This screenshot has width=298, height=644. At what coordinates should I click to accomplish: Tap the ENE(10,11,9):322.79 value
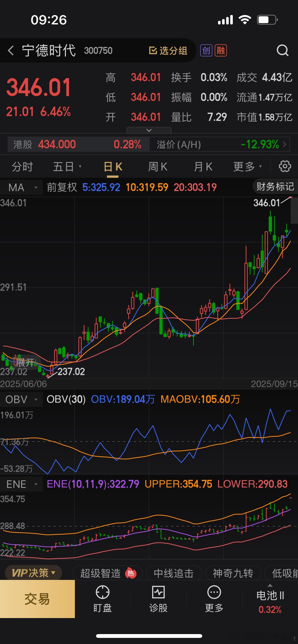(93, 484)
